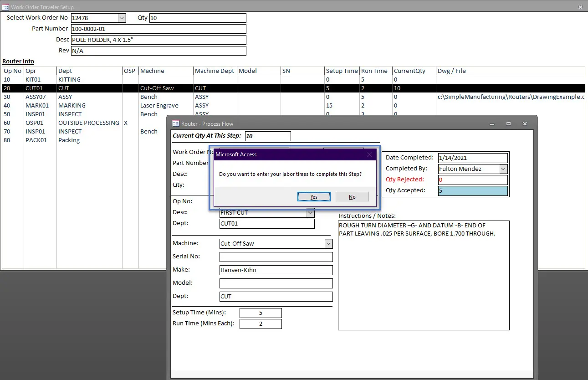Click the Qty Rejected field
The image size is (588, 380).
(472, 180)
